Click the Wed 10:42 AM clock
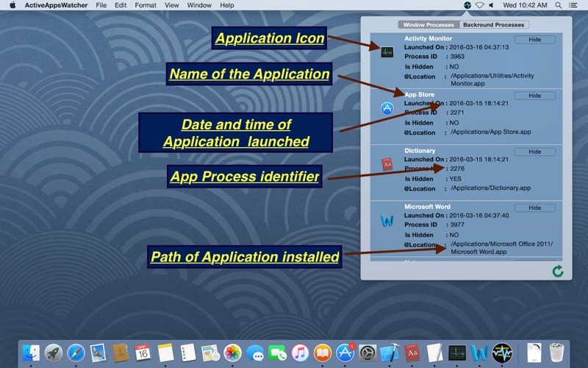This screenshot has width=588, height=368. click(x=525, y=5)
